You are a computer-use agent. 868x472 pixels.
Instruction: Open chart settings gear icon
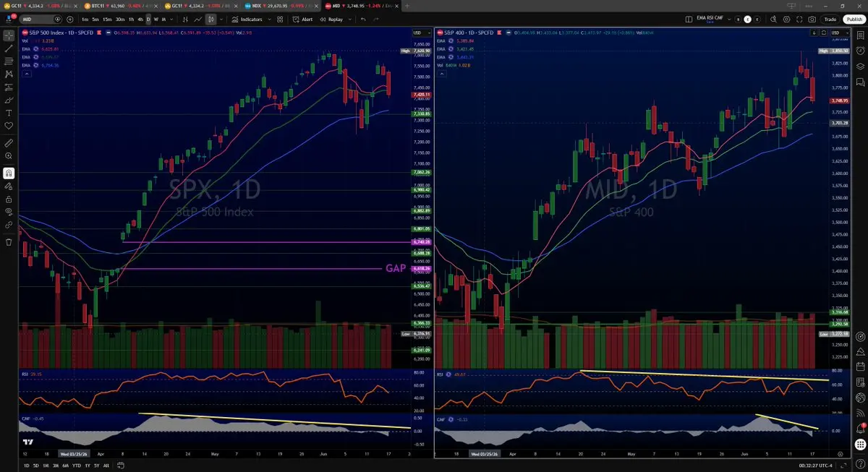[x=786, y=20]
